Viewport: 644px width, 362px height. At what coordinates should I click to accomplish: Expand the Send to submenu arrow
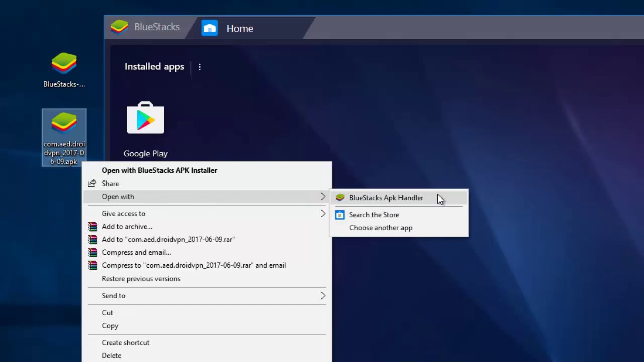323,296
